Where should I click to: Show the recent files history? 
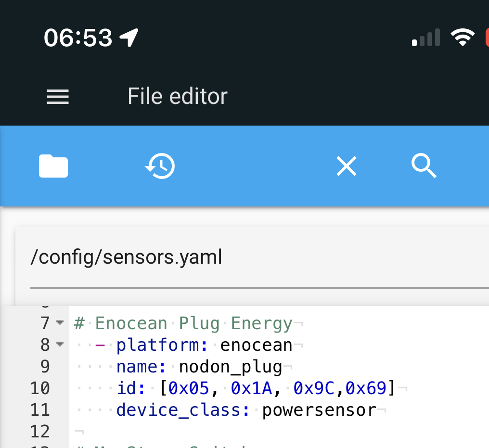[160, 166]
